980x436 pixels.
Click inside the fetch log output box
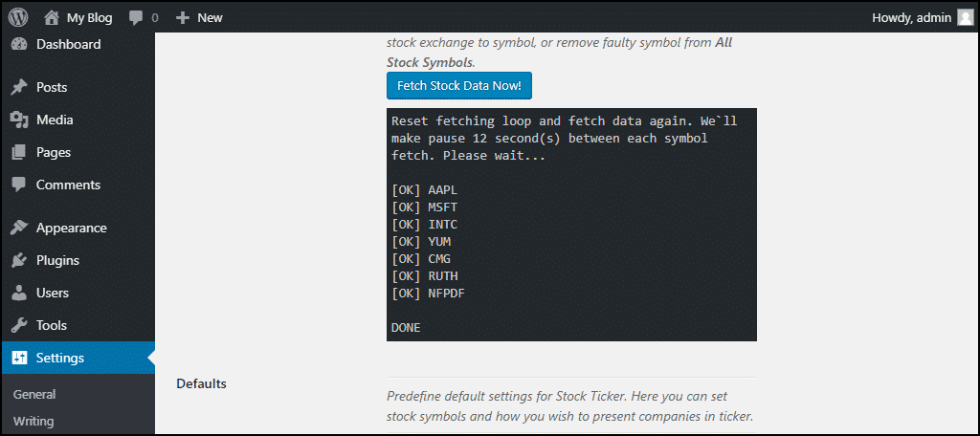tap(572, 225)
